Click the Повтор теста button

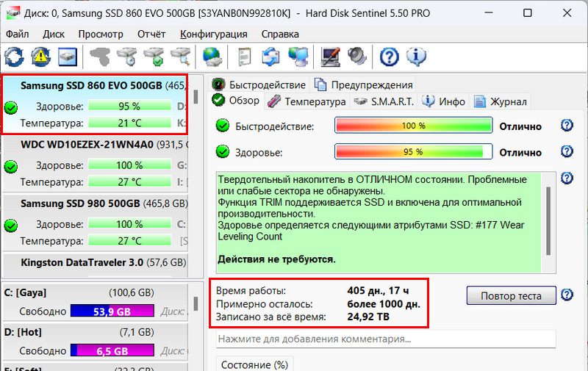[511, 295]
